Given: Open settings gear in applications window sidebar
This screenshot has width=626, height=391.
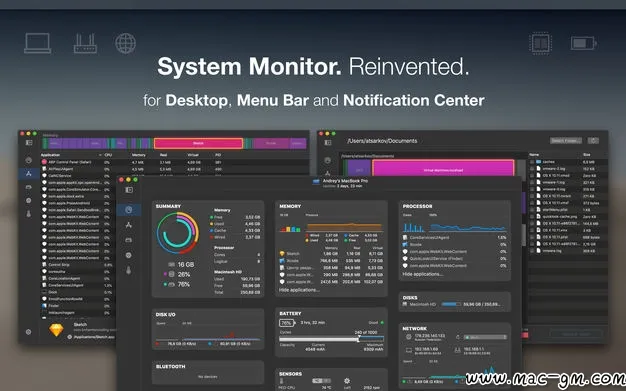Looking at the screenshot, I should click(28, 332).
